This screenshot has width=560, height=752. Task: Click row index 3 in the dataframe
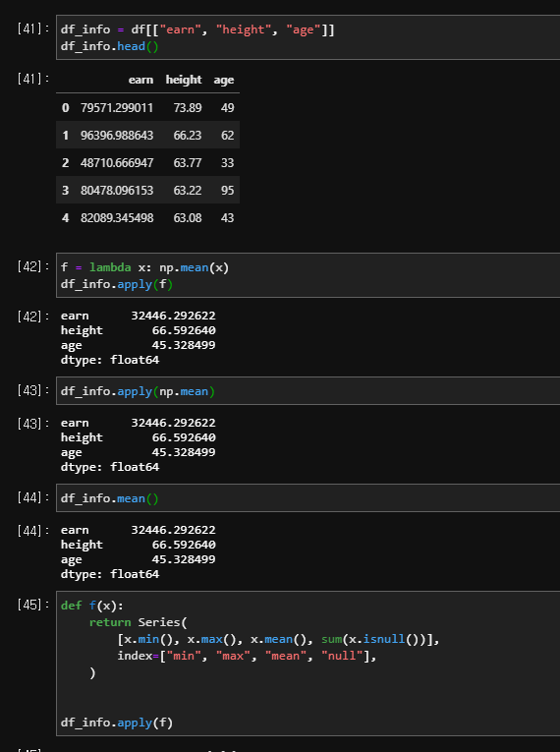pyautogui.click(x=65, y=191)
